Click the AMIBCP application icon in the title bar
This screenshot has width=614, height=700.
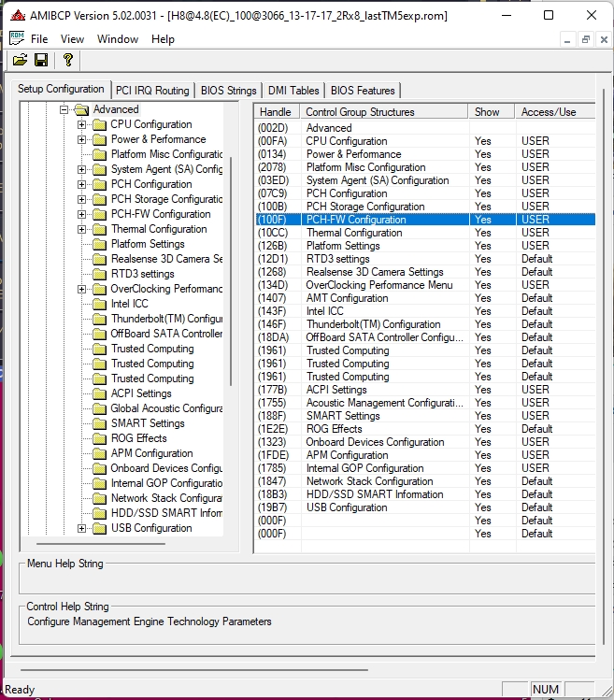18,16
